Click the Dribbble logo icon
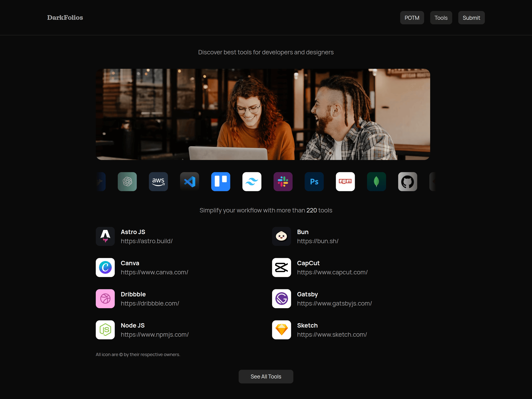 pos(105,298)
